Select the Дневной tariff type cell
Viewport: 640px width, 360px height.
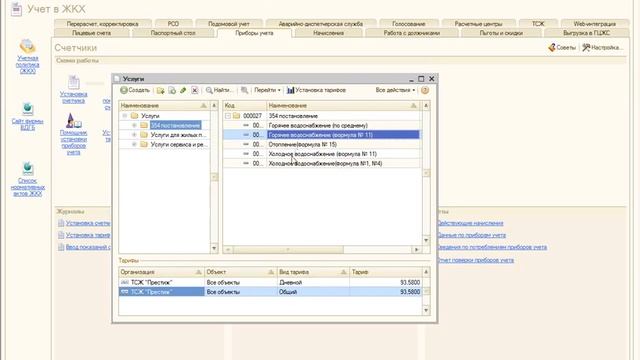(313, 282)
